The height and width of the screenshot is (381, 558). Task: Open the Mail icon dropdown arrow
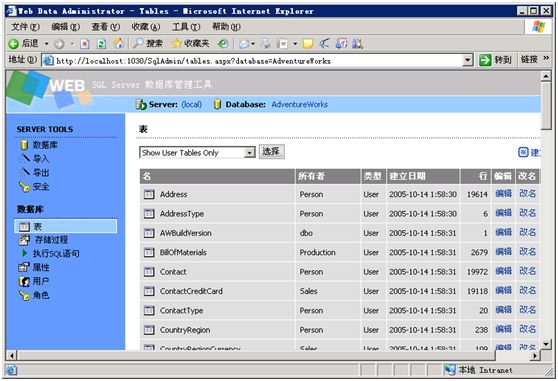[x=253, y=44]
